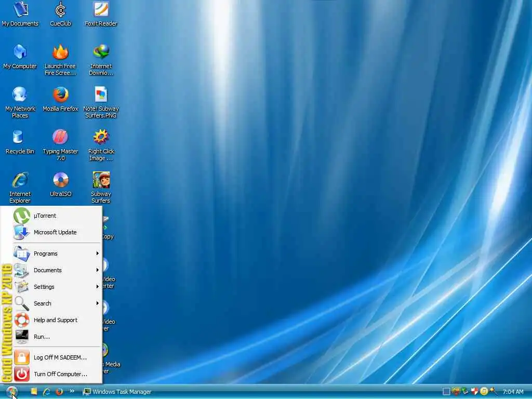
Task: Open the Internet Explorer desktop shortcut
Action: [x=20, y=188]
